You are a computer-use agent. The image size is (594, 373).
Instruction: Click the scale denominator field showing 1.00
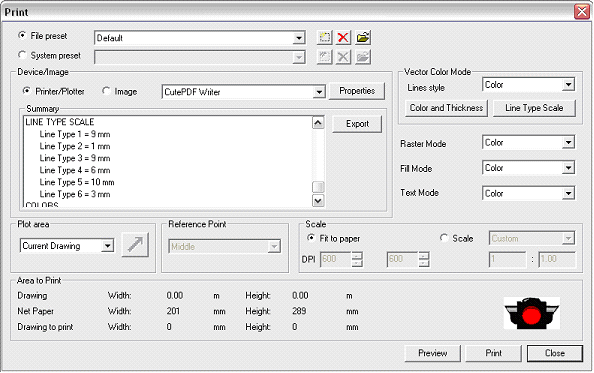click(557, 259)
